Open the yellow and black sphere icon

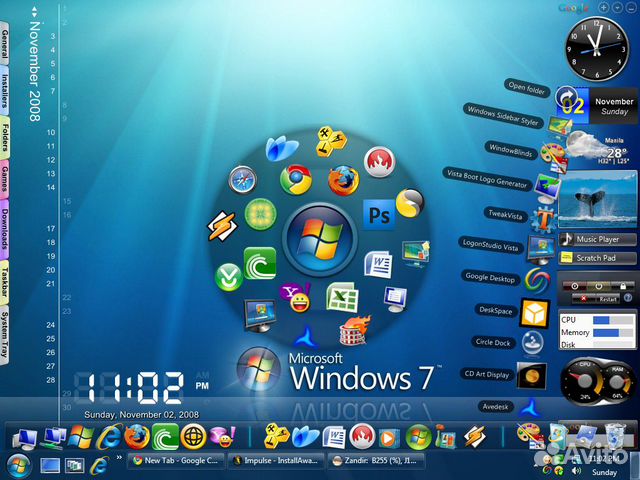(410, 203)
